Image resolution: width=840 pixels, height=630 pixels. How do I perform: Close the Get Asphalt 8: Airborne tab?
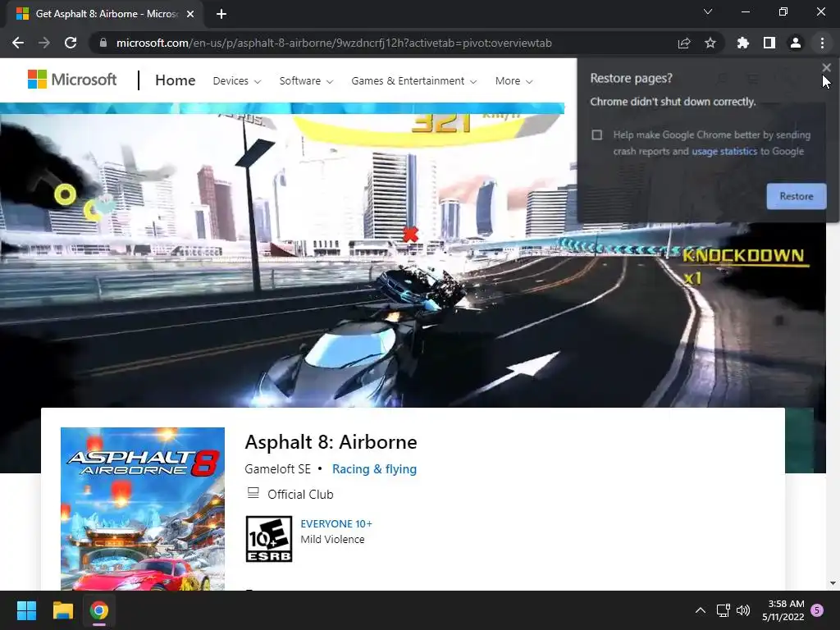[x=190, y=14]
